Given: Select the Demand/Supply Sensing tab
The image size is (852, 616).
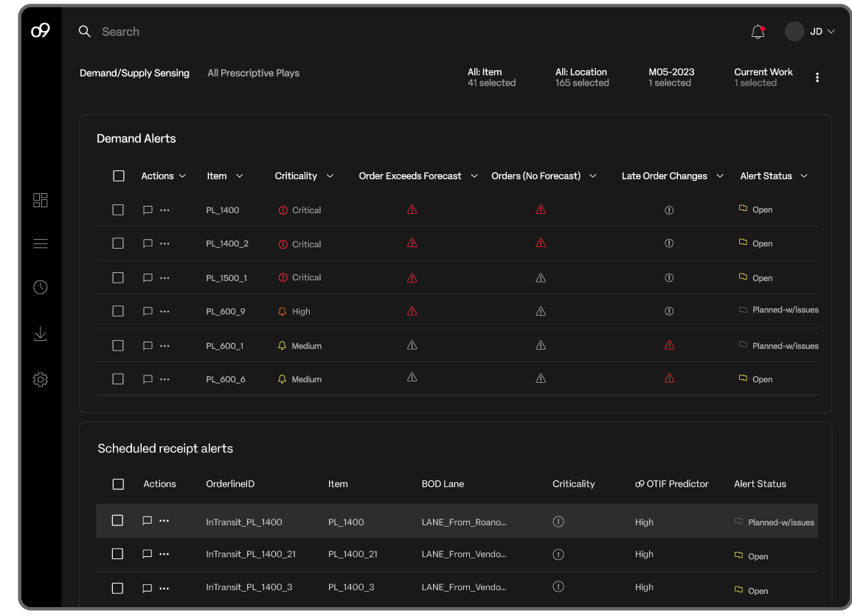Looking at the screenshot, I should click(x=134, y=73).
